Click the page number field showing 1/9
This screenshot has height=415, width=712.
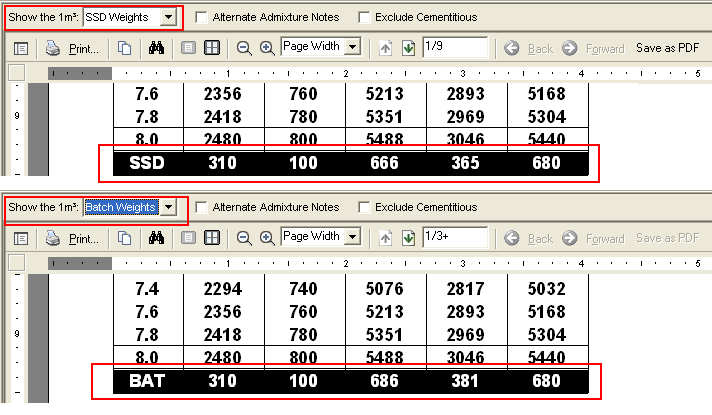tap(454, 47)
